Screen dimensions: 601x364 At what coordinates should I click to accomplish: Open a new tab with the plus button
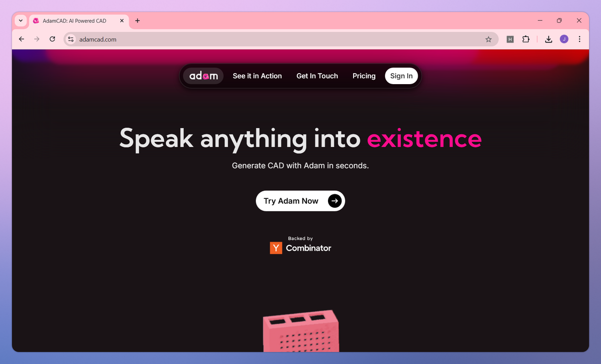coord(138,21)
